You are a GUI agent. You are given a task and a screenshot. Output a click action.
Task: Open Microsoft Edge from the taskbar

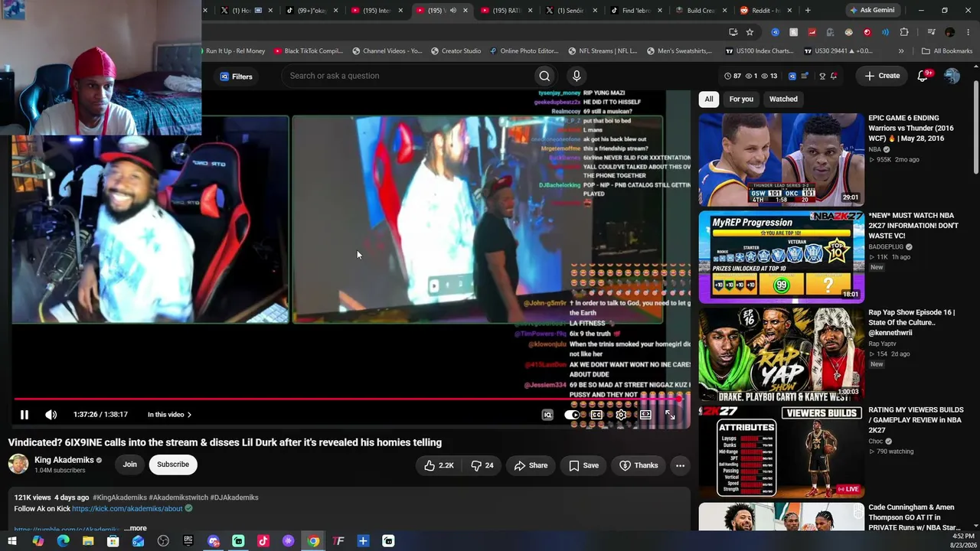click(63, 541)
